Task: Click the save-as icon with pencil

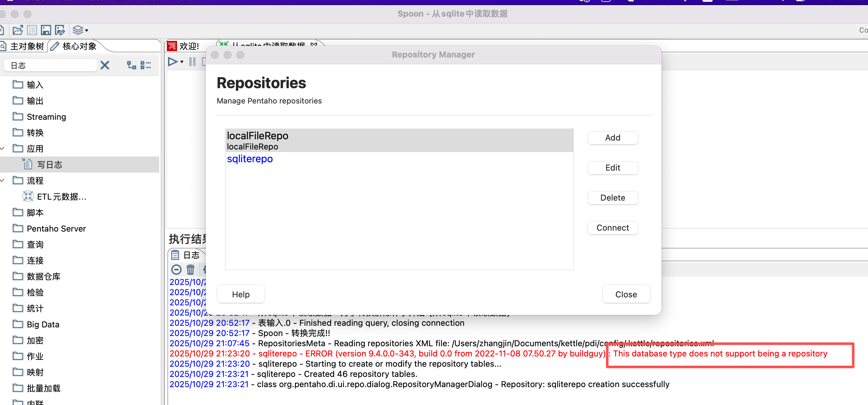Action: [x=60, y=30]
